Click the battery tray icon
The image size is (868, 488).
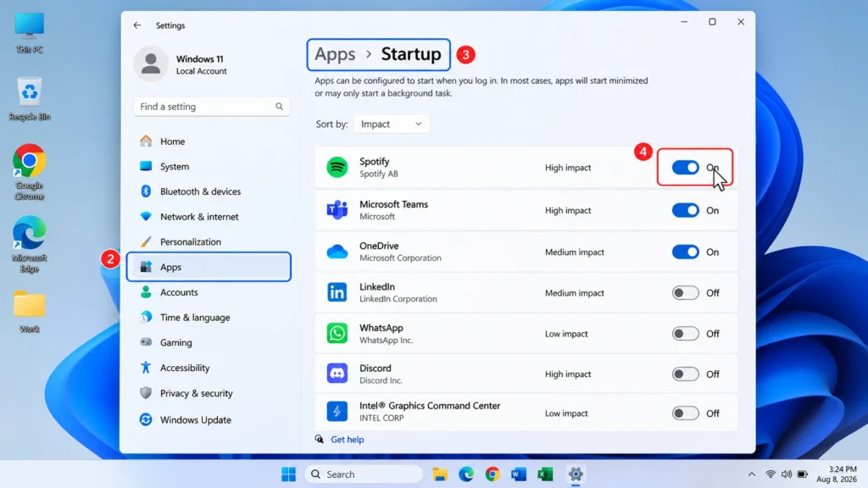point(802,474)
